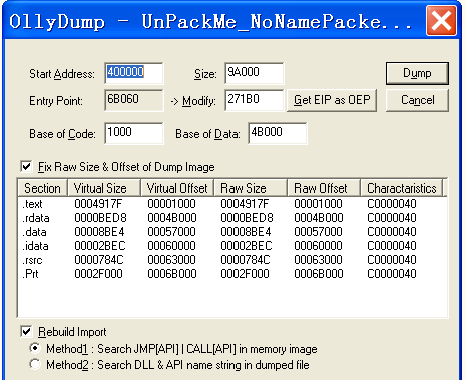Sort by the Section column header

43,188
